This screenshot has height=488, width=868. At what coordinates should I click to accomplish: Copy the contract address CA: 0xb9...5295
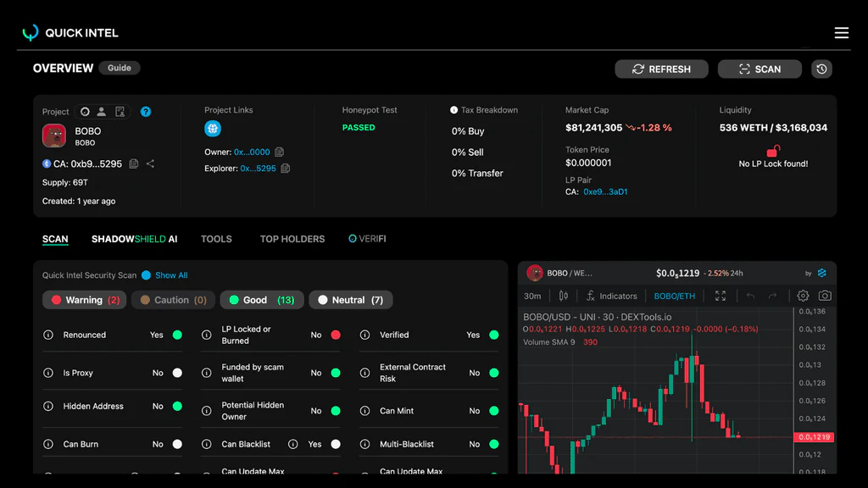coord(134,164)
